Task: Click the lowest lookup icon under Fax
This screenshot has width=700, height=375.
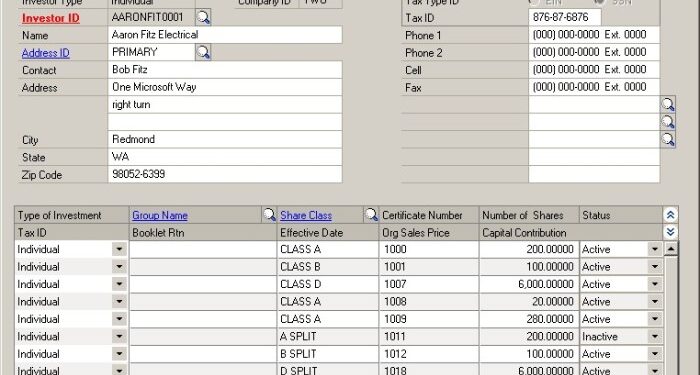Action: 668,139
